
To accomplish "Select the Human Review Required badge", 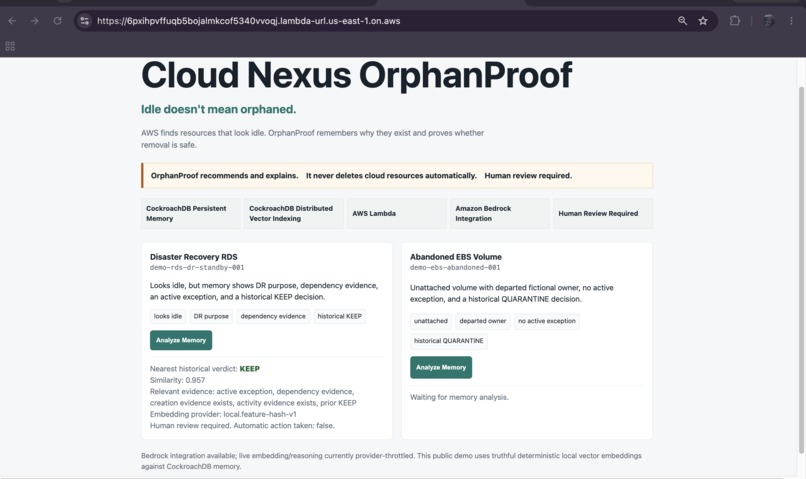I will click(603, 213).
